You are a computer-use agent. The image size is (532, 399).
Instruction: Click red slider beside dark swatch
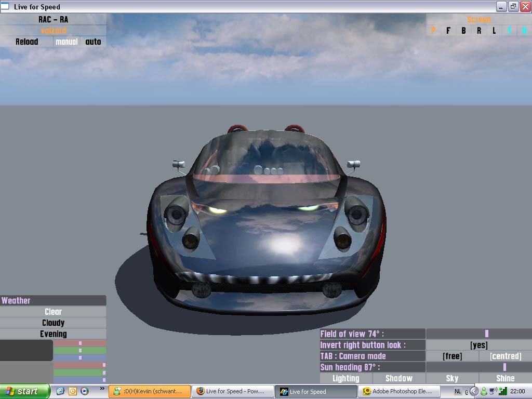pos(79,343)
